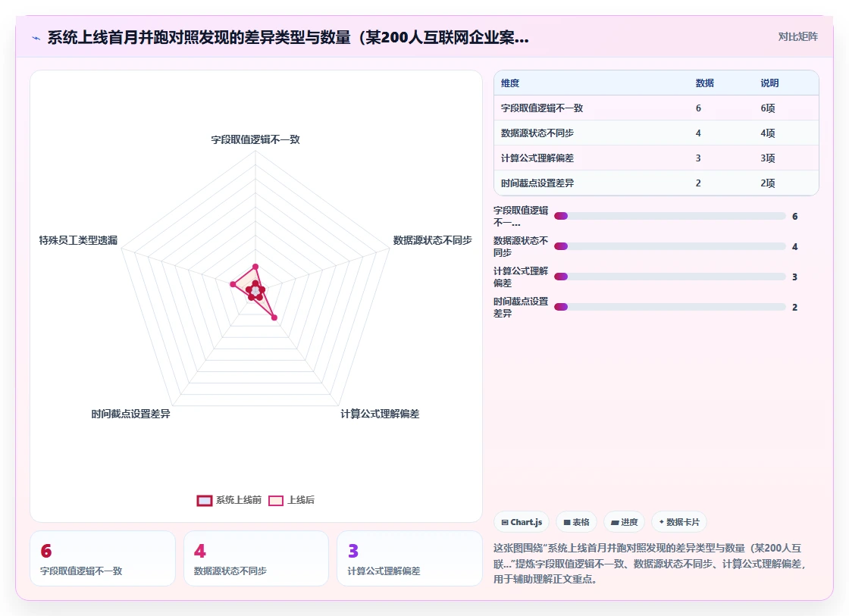Open the stat card showing 4
The width and height of the screenshot is (849, 616).
pyautogui.click(x=256, y=558)
